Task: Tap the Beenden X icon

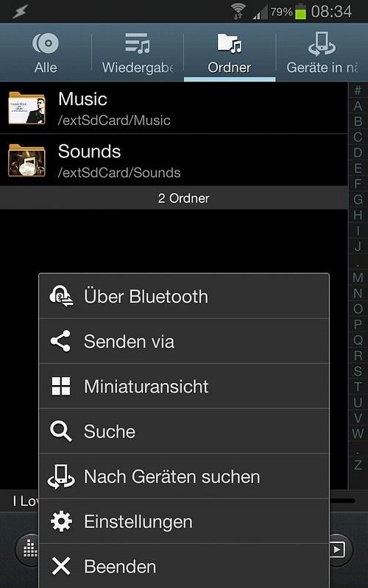Action: point(61,566)
